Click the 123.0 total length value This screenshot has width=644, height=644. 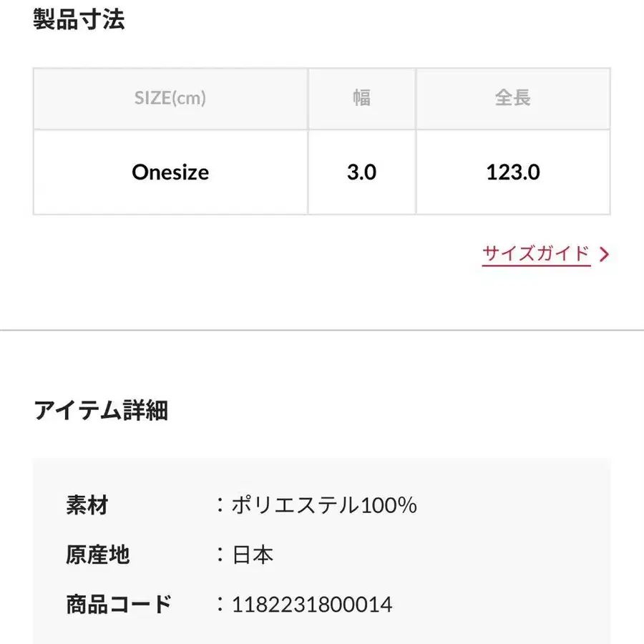click(512, 172)
